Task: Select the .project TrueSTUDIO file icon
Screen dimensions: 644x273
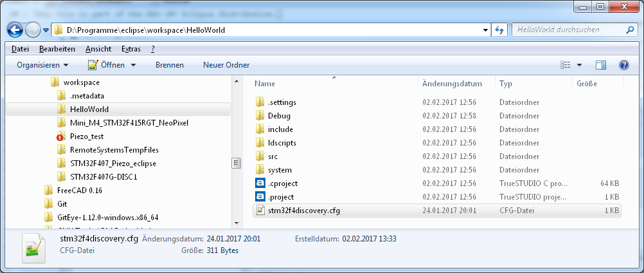Action: point(260,197)
